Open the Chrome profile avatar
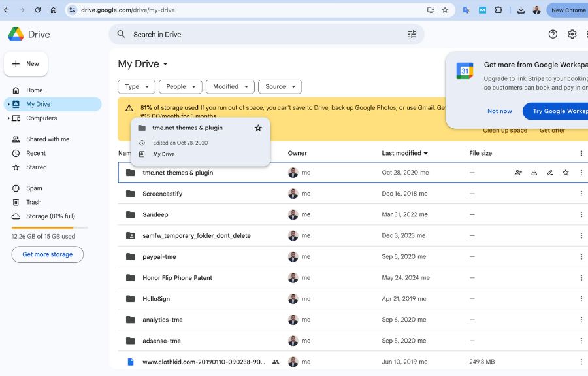588x376 pixels. tap(536, 10)
